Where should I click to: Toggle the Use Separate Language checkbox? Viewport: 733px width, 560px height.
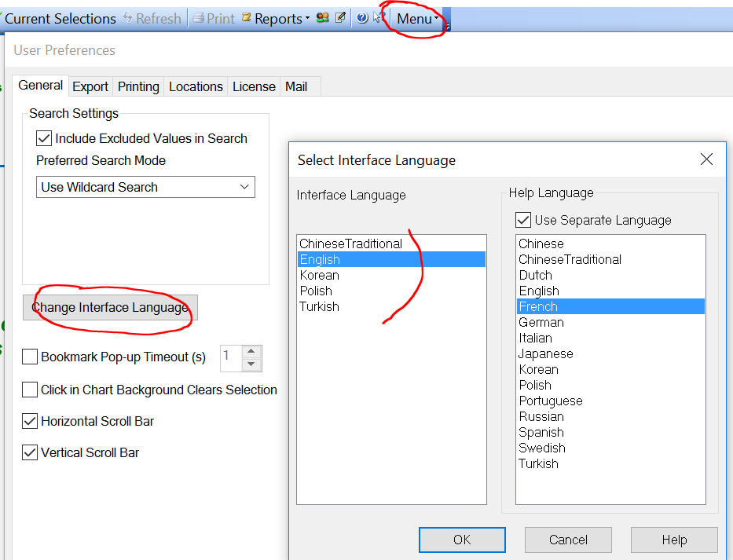(523, 220)
